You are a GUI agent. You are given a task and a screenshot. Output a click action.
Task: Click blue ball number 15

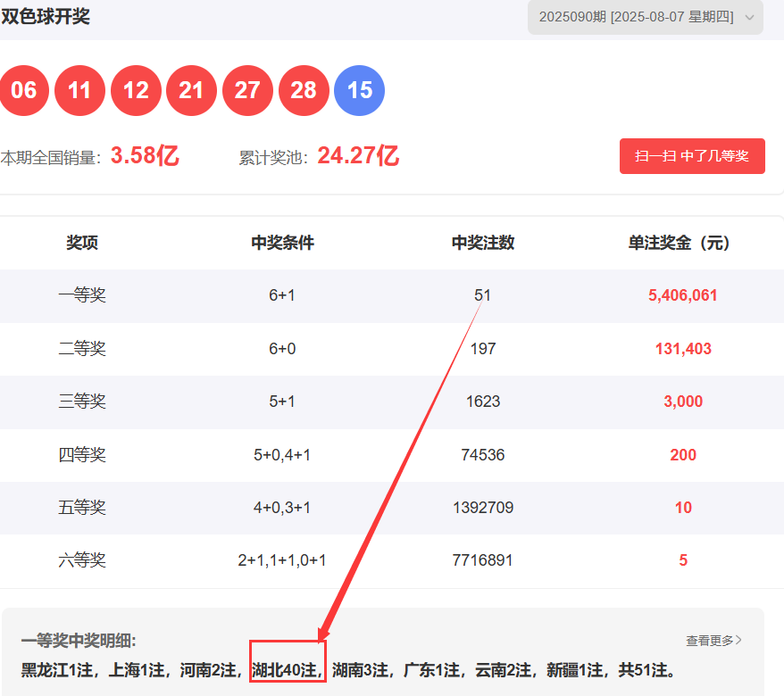coord(359,90)
